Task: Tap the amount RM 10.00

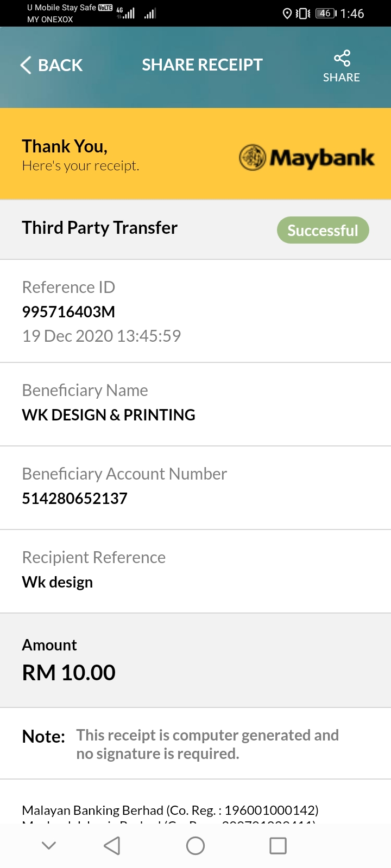Action: [x=68, y=673]
